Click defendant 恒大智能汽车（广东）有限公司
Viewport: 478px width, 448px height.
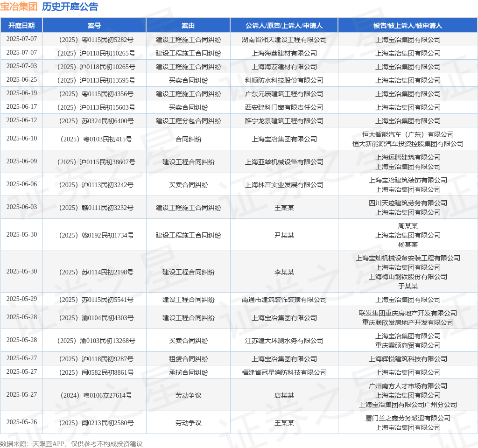click(x=408, y=135)
